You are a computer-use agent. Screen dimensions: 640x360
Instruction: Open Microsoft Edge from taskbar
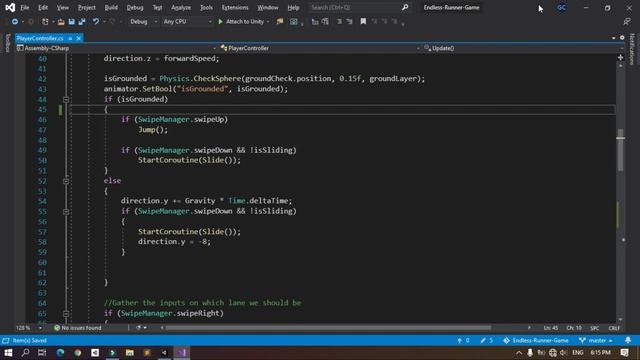click(60, 353)
